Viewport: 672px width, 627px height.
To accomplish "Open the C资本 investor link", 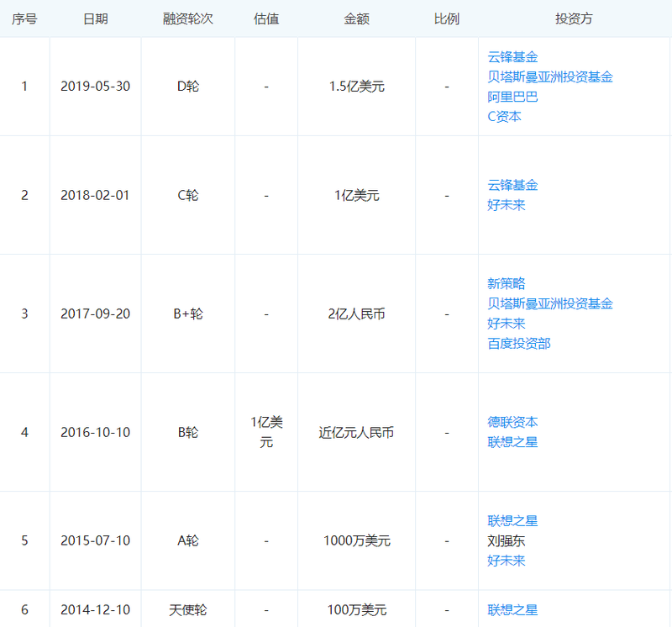I will point(504,117).
